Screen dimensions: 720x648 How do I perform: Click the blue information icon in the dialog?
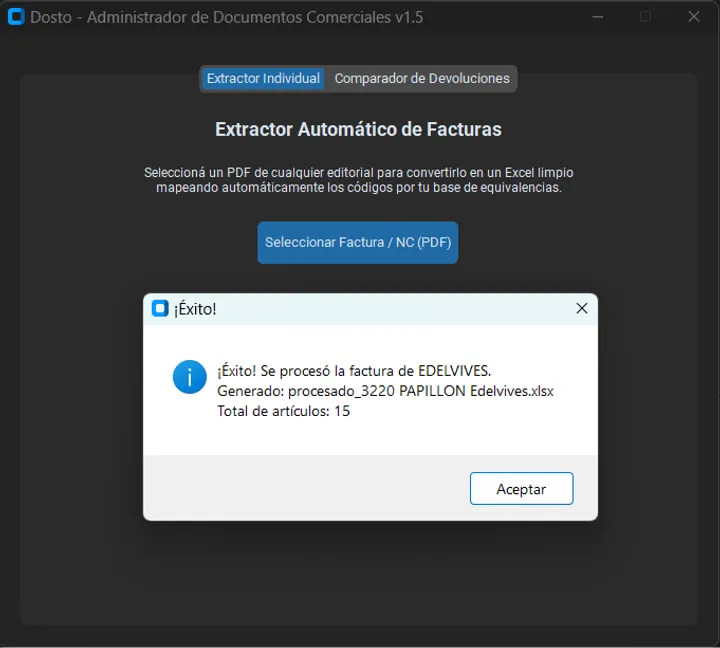point(190,377)
